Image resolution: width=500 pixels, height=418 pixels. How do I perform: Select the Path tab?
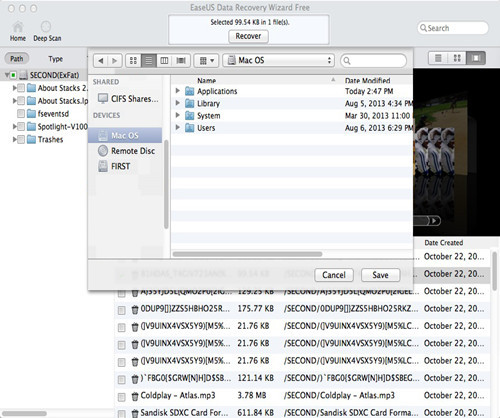pyautogui.click(x=17, y=59)
